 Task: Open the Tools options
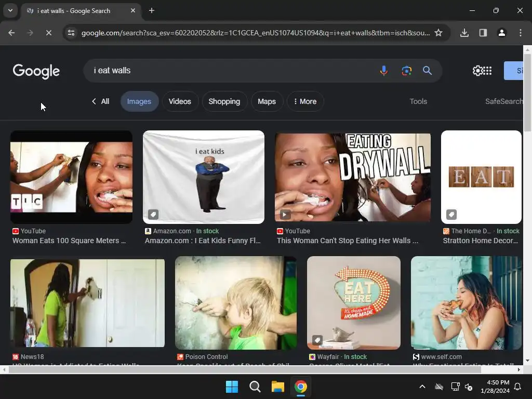418,101
